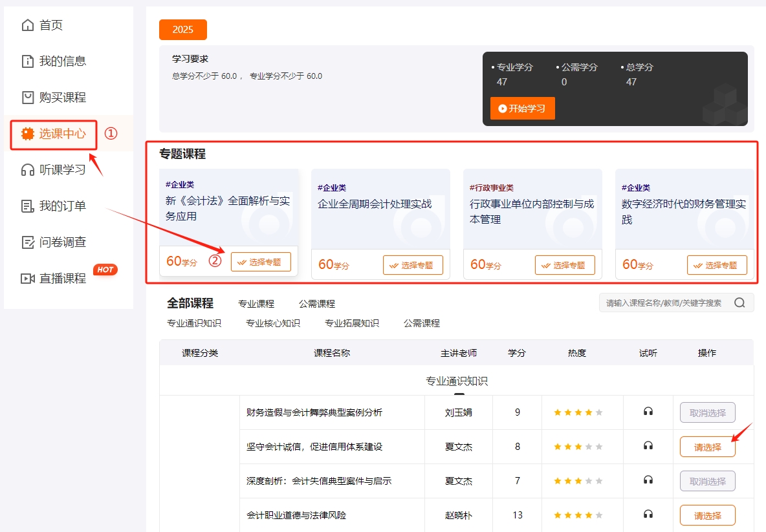The height and width of the screenshot is (532, 766).
Task: Switch to the 公需课程 tab
Action: (316, 303)
